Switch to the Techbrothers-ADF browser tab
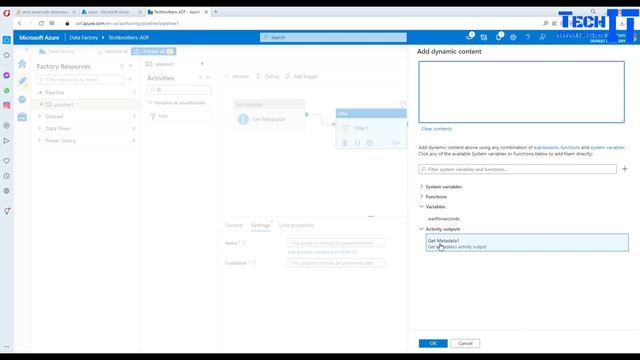The width and height of the screenshot is (640, 360). point(177,12)
